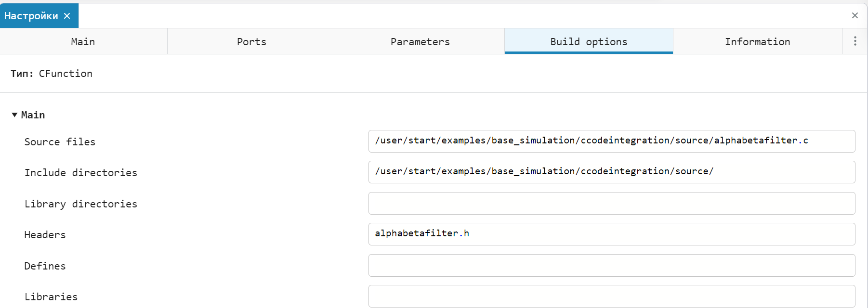Select the Настройки panel tab title
The height and width of the screenshot is (308, 868).
pos(31,16)
